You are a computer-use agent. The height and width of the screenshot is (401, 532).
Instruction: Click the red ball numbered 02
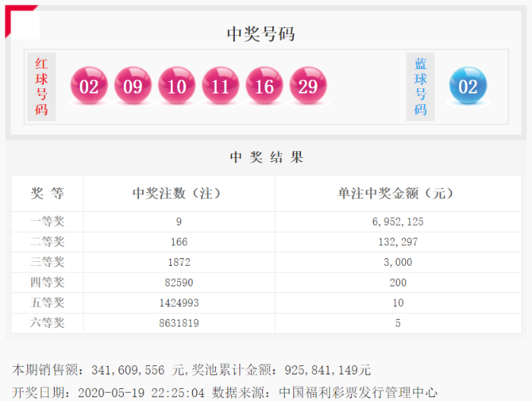click(x=89, y=87)
